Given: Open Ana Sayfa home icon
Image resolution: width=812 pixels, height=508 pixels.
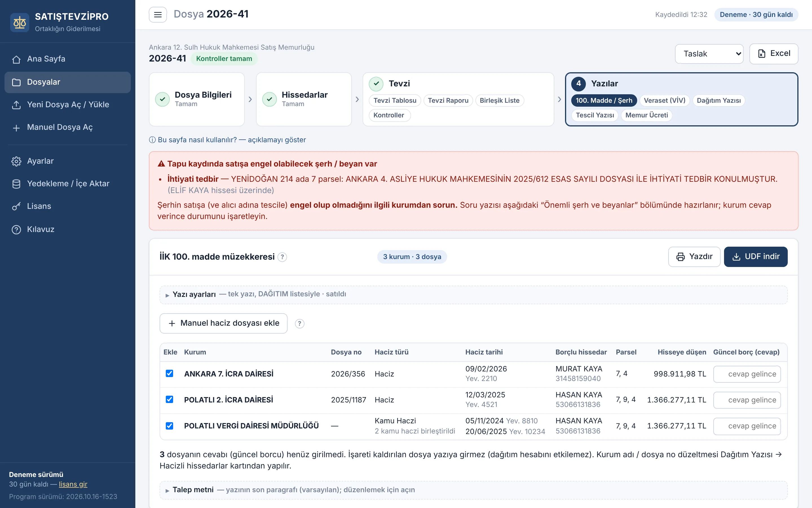Looking at the screenshot, I should click(x=16, y=60).
